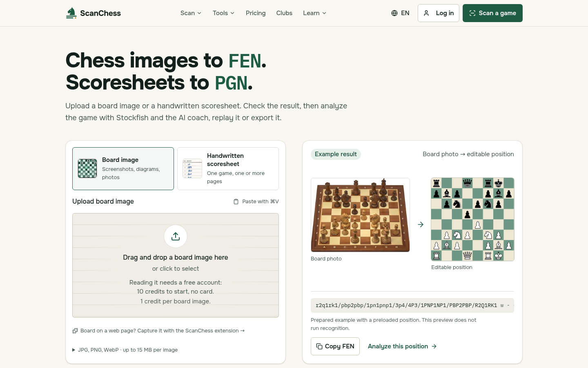Go to the Clubs page
588x368 pixels.
pos(284,13)
